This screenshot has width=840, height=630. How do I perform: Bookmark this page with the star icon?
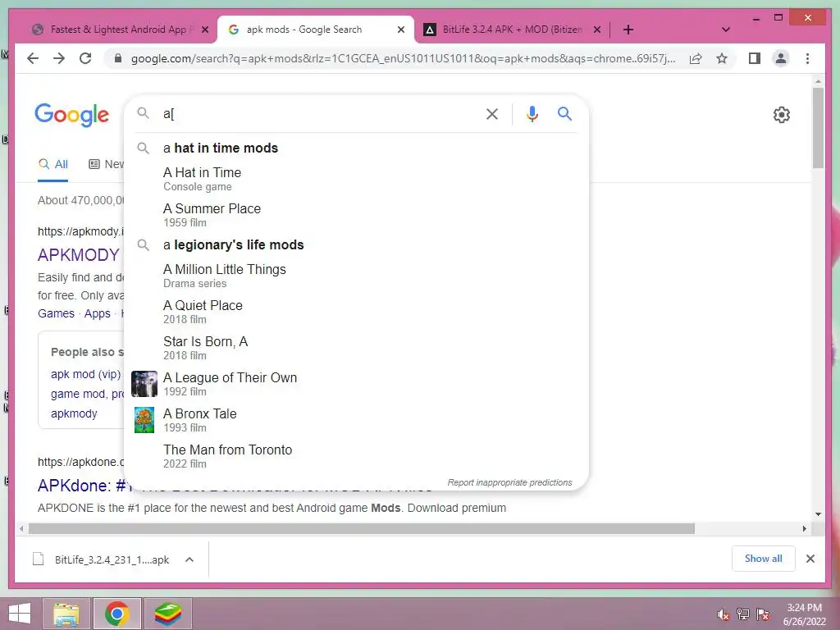(722, 58)
